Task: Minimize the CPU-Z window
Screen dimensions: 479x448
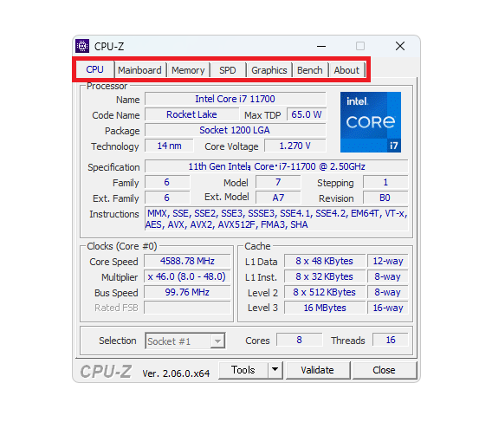Action: coord(321,47)
